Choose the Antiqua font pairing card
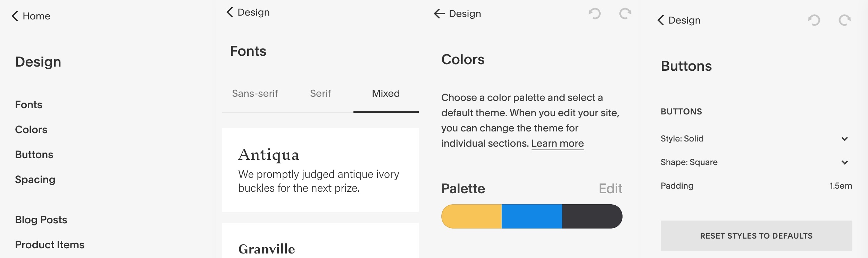Viewport: 868px width, 258px height. [320, 170]
